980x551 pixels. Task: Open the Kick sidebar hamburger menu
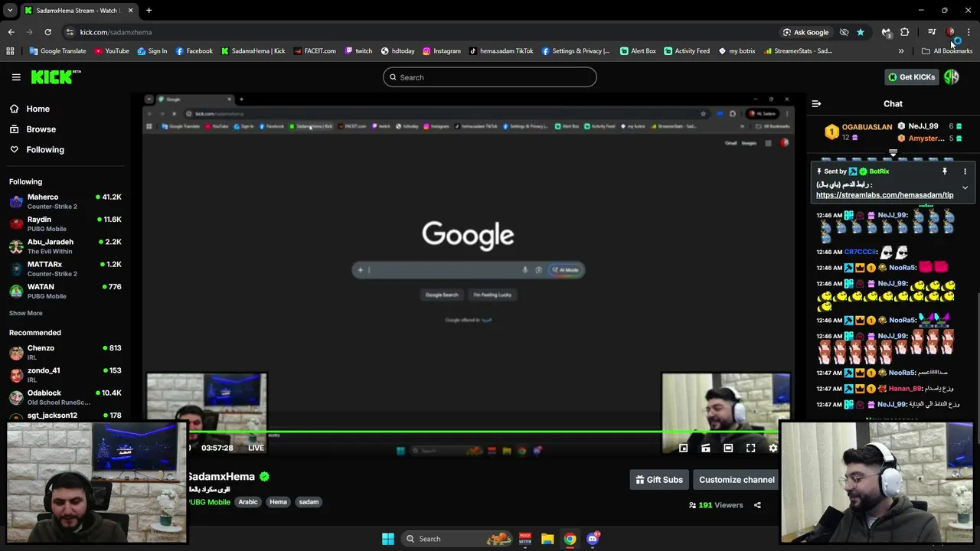pos(16,77)
